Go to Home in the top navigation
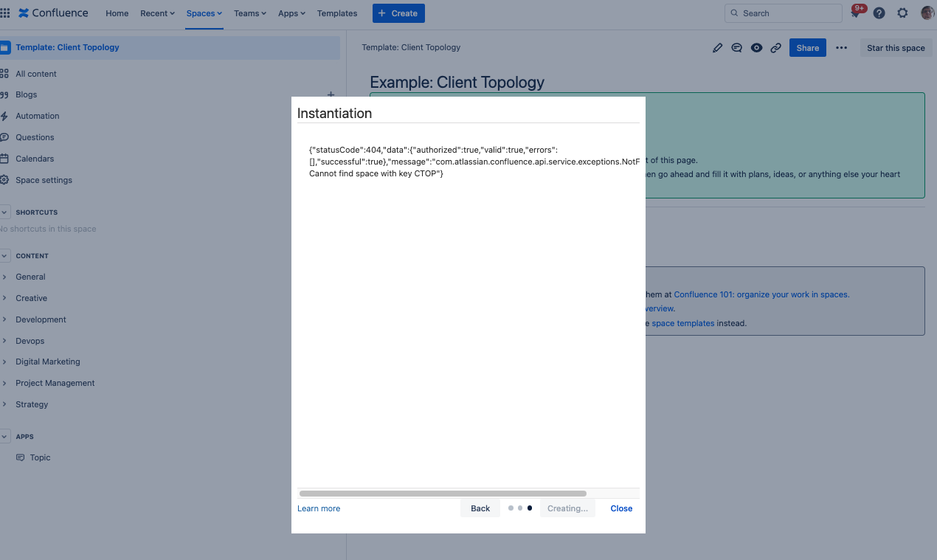Viewport: 937px width, 560px height. (117, 13)
